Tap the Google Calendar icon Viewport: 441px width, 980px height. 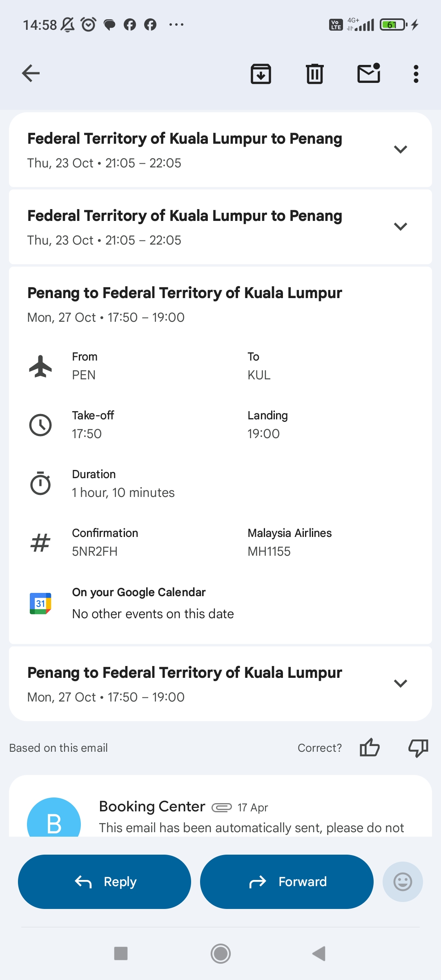coord(40,603)
